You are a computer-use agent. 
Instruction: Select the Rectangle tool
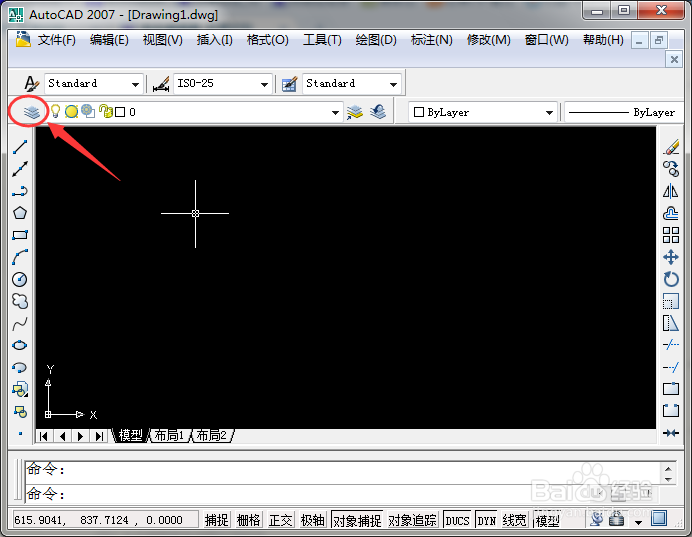[20, 235]
